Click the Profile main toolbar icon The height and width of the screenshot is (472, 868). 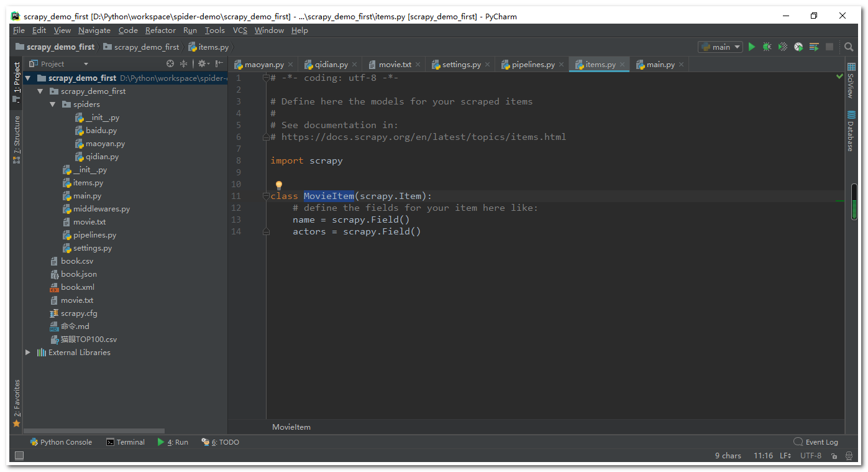tap(798, 47)
